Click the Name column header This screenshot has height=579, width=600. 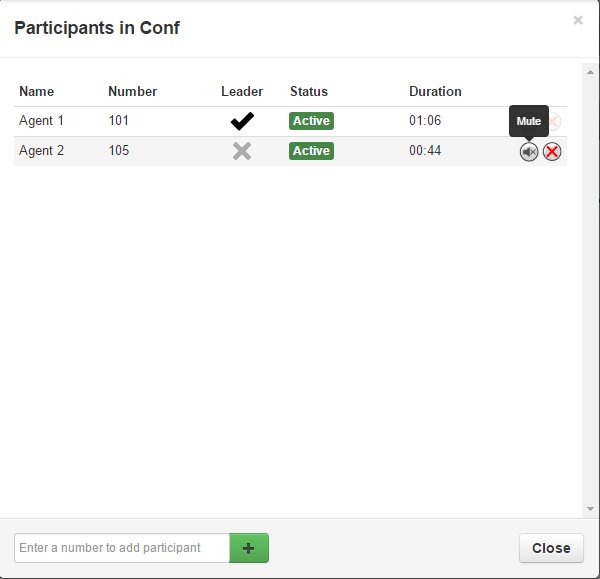point(37,91)
